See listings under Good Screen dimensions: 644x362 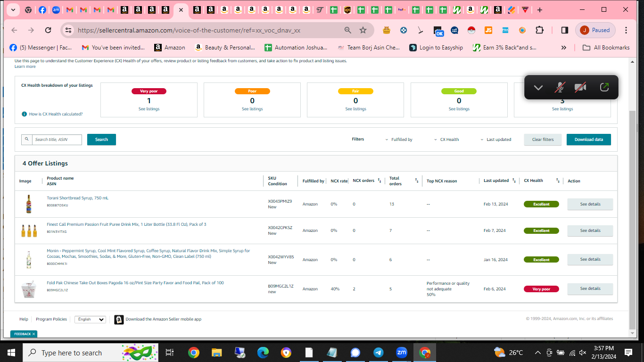pyautogui.click(x=459, y=109)
